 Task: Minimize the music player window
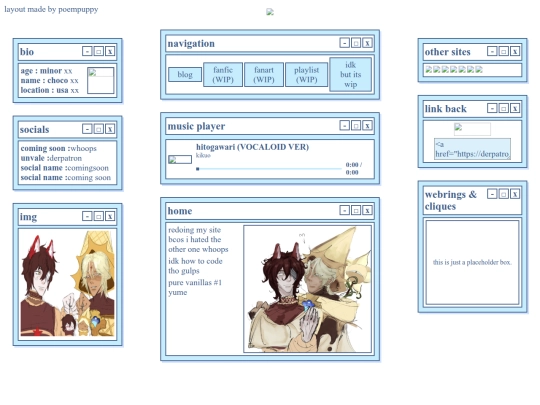point(344,125)
